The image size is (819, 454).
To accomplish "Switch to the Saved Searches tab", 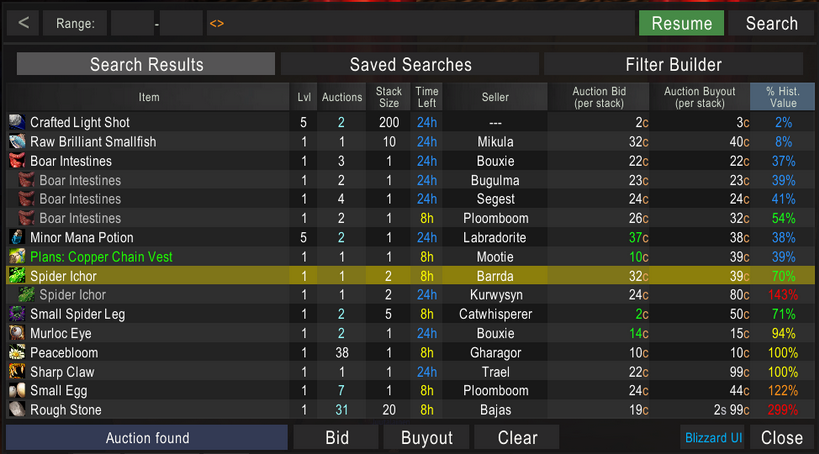I will pos(410,65).
